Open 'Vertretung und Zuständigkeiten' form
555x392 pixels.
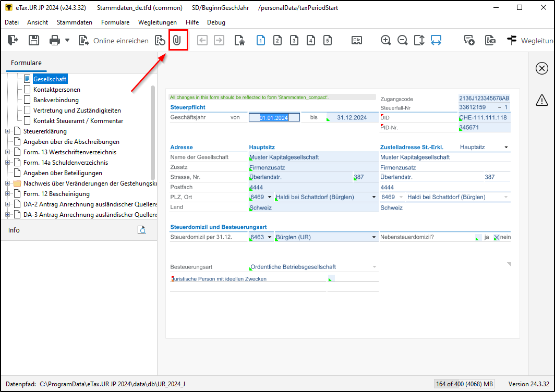tap(77, 111)
